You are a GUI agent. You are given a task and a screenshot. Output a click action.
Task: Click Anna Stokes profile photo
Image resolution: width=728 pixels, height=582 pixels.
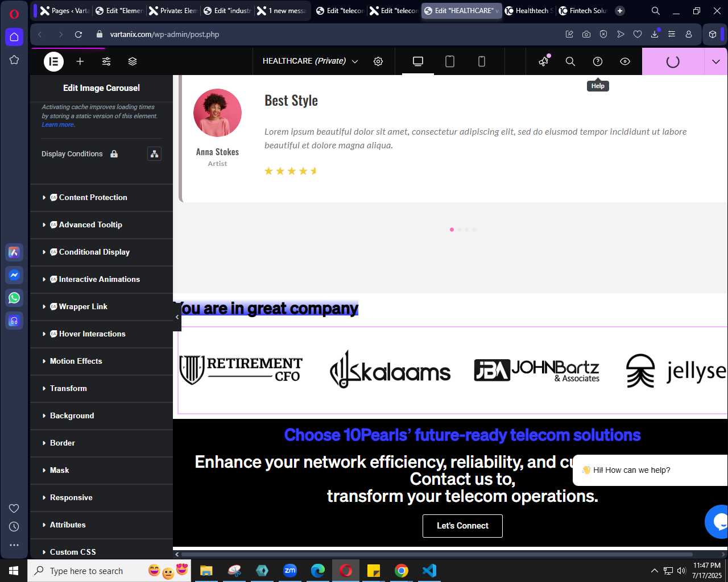[217, 113]
